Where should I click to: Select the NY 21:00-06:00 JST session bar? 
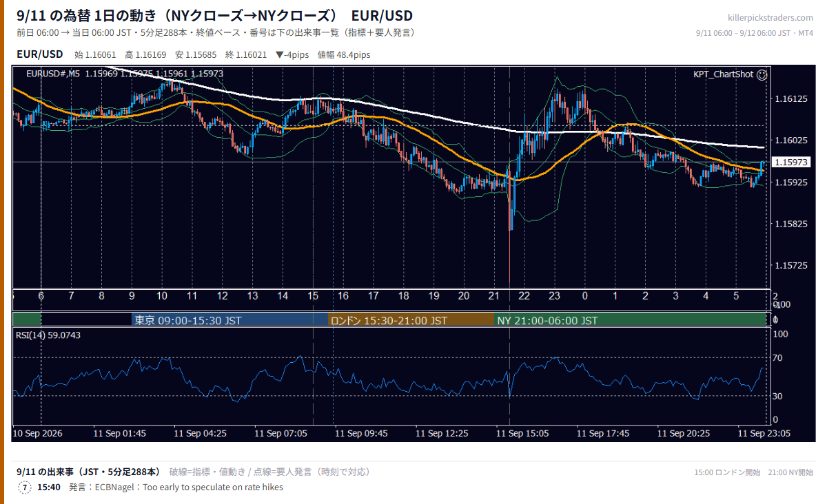pyautogui.click(x=631, y=320)
